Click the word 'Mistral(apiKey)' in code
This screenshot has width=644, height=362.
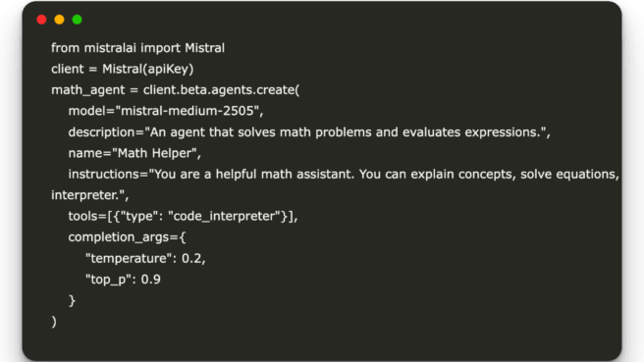[x=148, y=69]
